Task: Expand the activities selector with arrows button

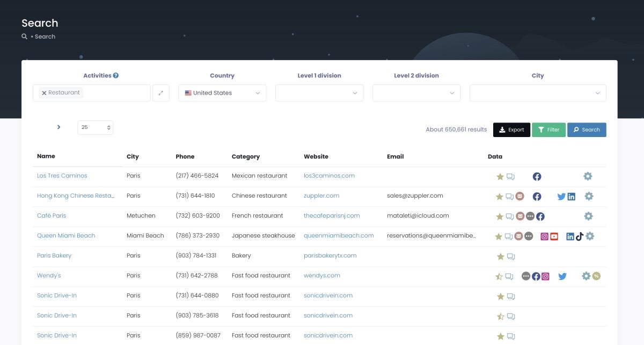Action: coord(161,93)
